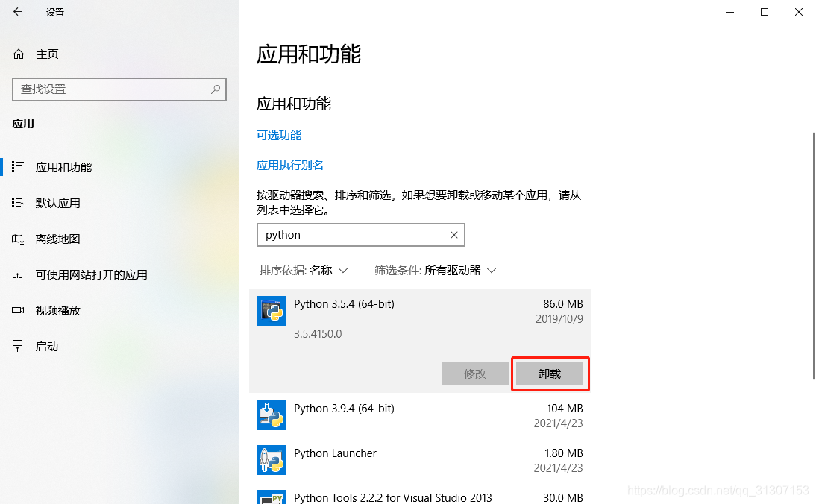This screenshot has height=504, width=816.
Task: Clear the python search text
Action: coord(453,235)
